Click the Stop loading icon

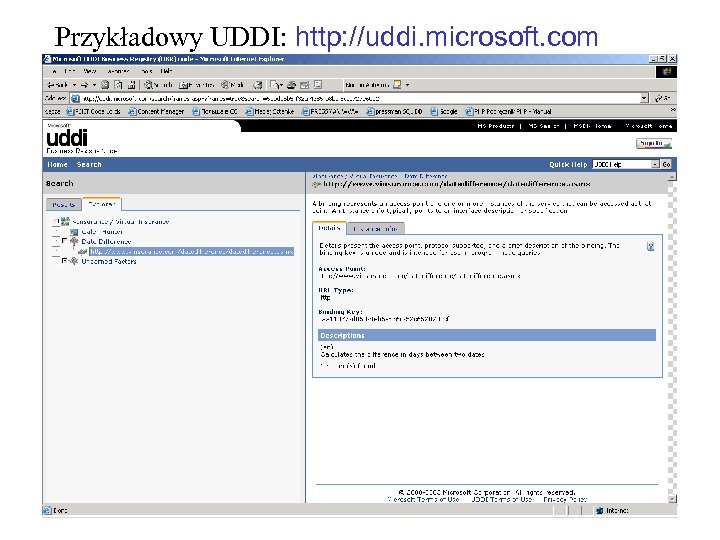[x=105, y=85]
